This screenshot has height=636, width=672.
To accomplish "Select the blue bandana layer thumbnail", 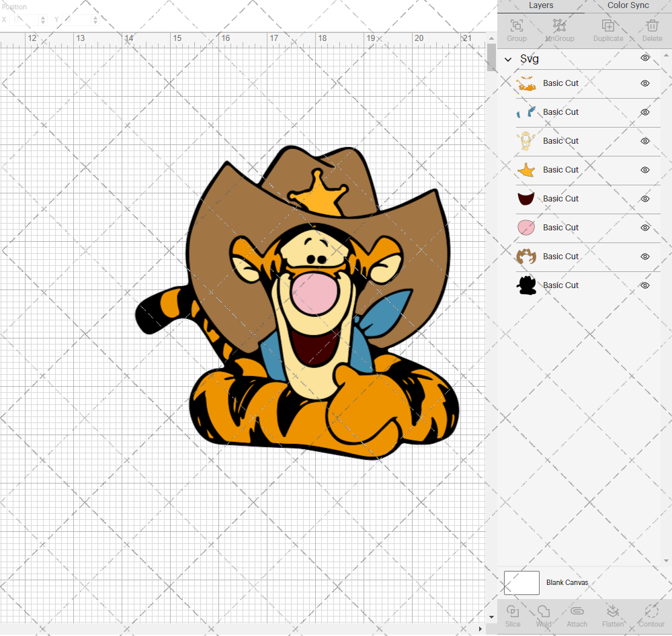I will pyautogui.click(x=526, y=112).
